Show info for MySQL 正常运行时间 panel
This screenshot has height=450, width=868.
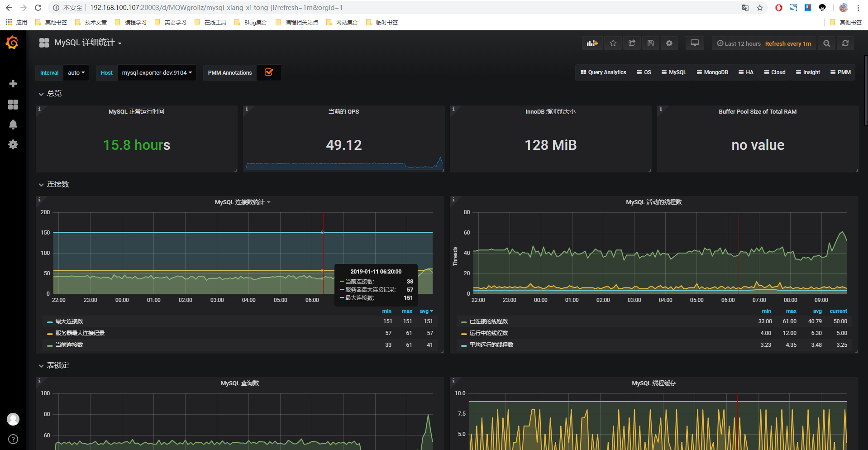point(39,109)
